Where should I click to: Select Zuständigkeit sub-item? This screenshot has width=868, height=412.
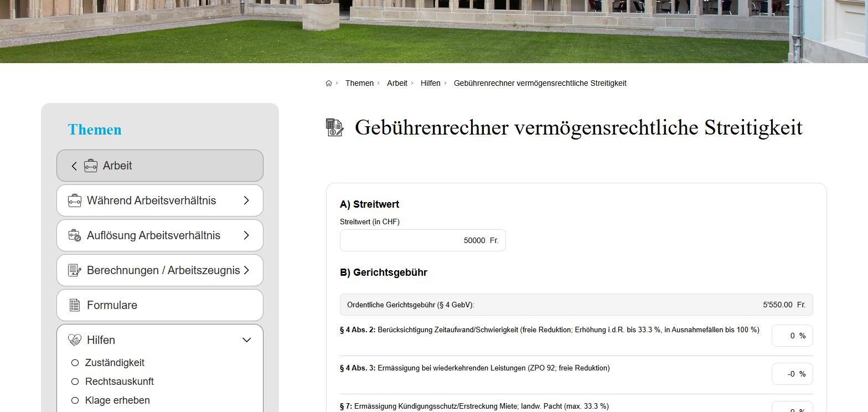115,363
